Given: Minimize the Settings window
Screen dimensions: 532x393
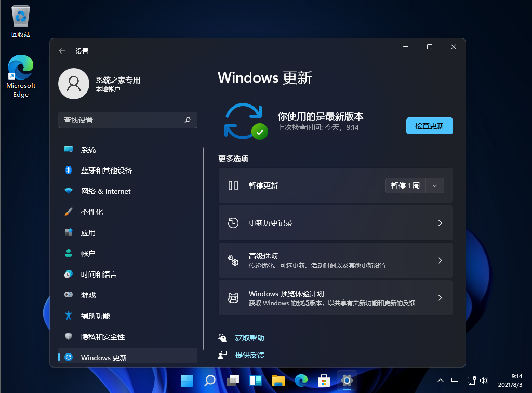Looking at the screenshot, I should tap(406, 46).
